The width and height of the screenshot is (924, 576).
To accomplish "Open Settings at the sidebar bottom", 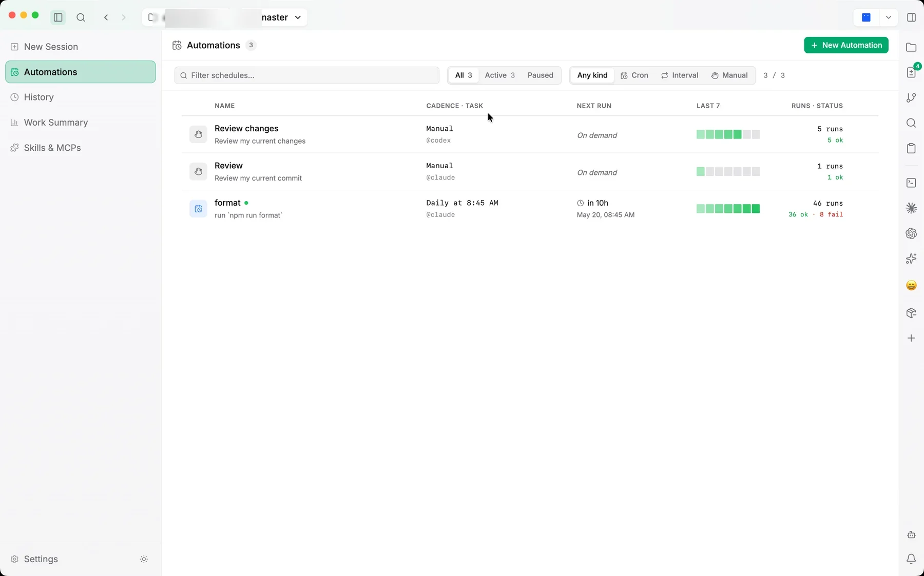I will tap(34, 559).
